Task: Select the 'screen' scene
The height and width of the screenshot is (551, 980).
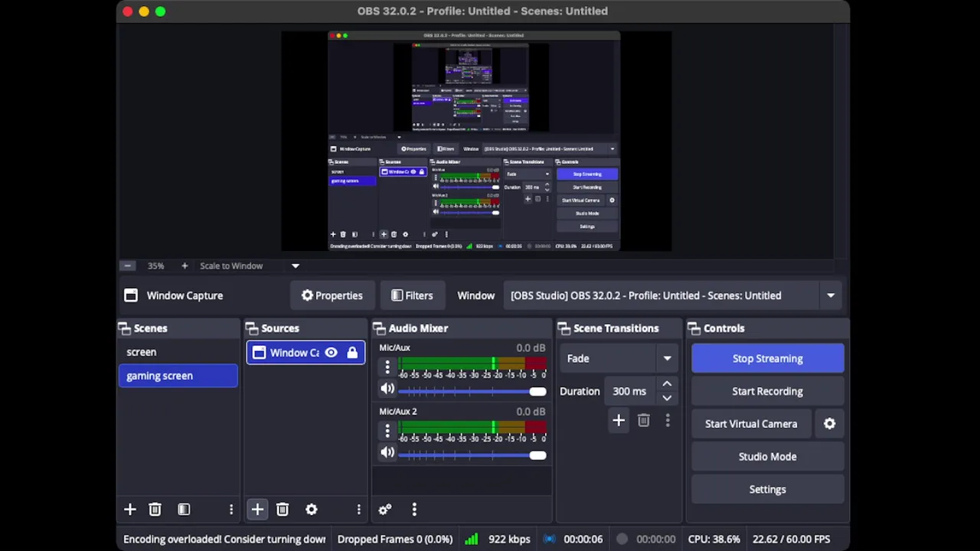Action: coord(178,352)
